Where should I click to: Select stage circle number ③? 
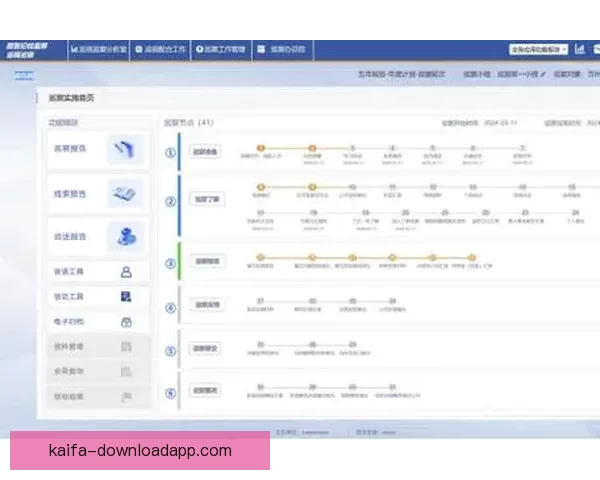coord(170,264)
